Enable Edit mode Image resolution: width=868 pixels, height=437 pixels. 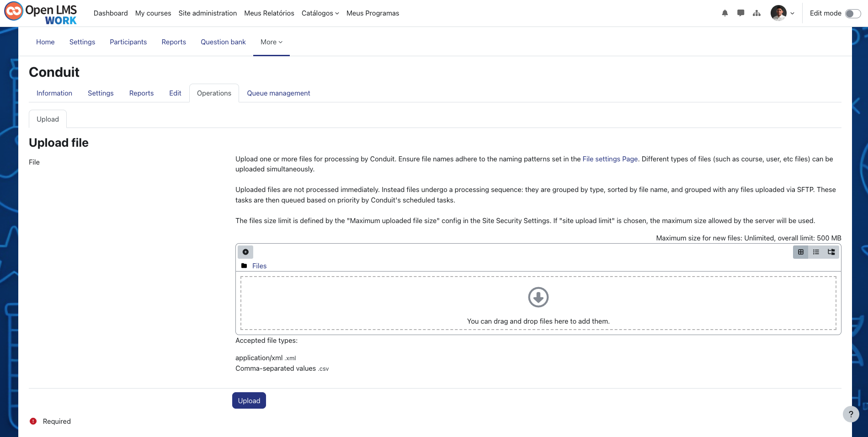click(853, 13)
